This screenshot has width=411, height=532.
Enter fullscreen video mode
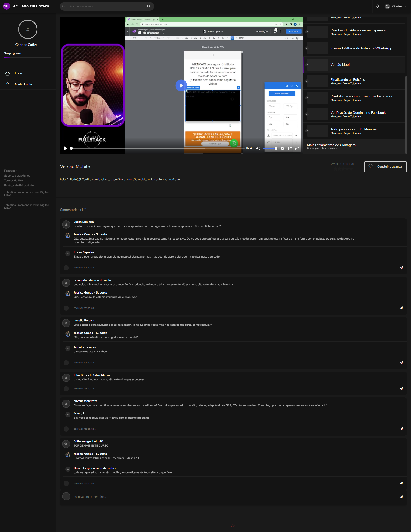[297, 148]
